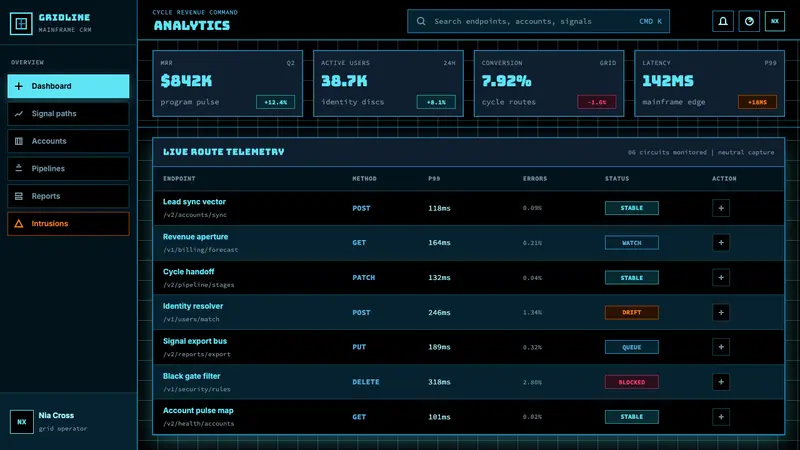Viewport: 800px width, 450px height.
Task: Open the Dashboard menu item
Action: (68, 86)
